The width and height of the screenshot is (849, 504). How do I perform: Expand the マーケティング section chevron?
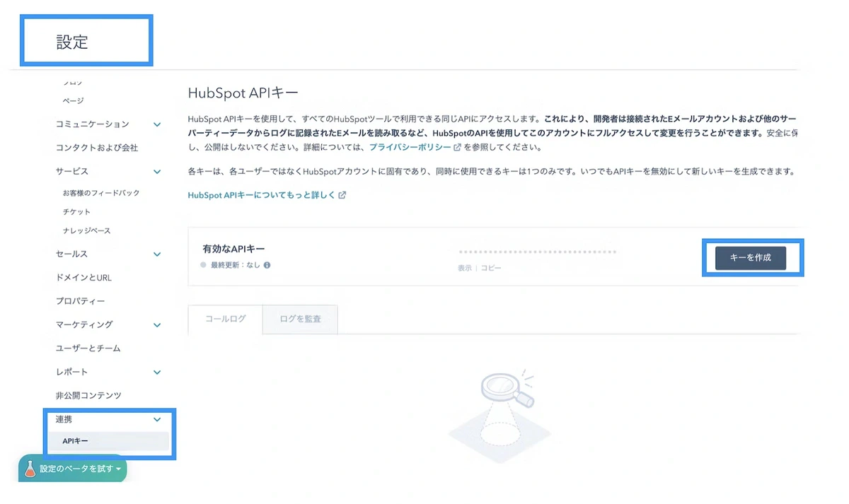pyautogui.click(x=157, y=325)
